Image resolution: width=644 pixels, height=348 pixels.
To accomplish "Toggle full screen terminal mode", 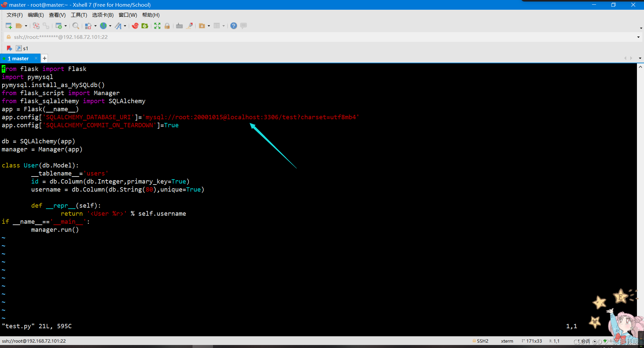I will click(x=157, y=26).
